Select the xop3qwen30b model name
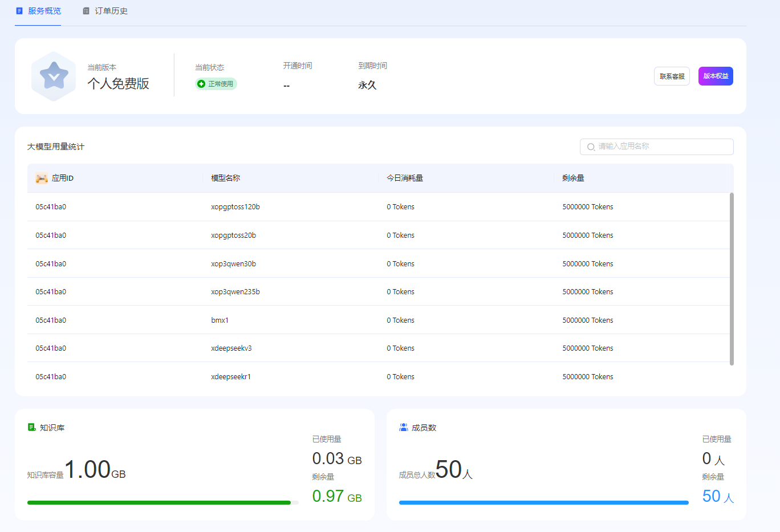 coord(234,264)
